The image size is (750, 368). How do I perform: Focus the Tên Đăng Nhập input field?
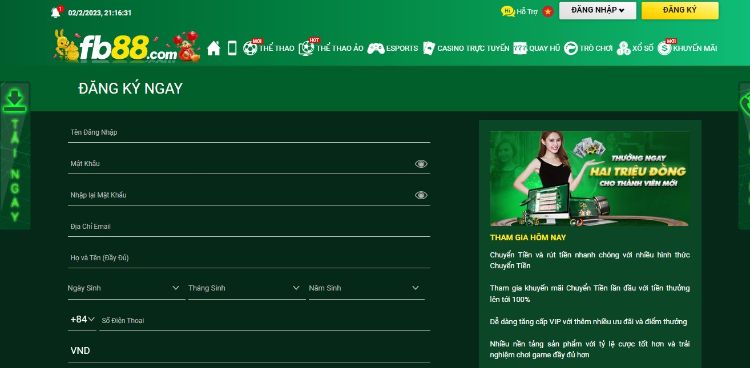point(249,133)
